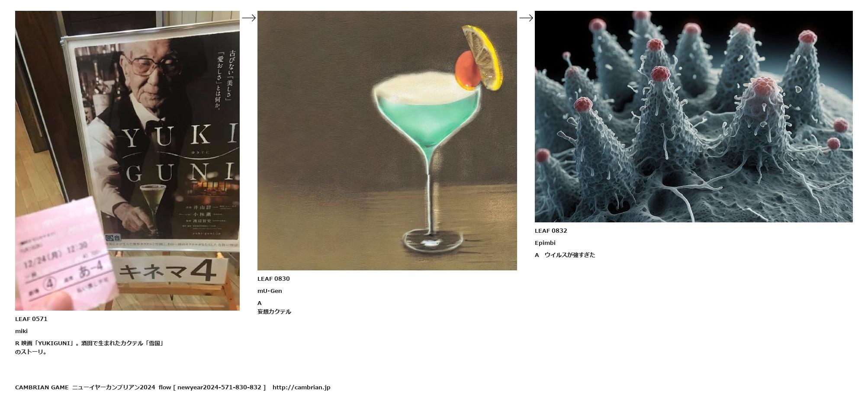Click the ウイルスが強すぎた caption
868x398 pixels.
point(570,255)
